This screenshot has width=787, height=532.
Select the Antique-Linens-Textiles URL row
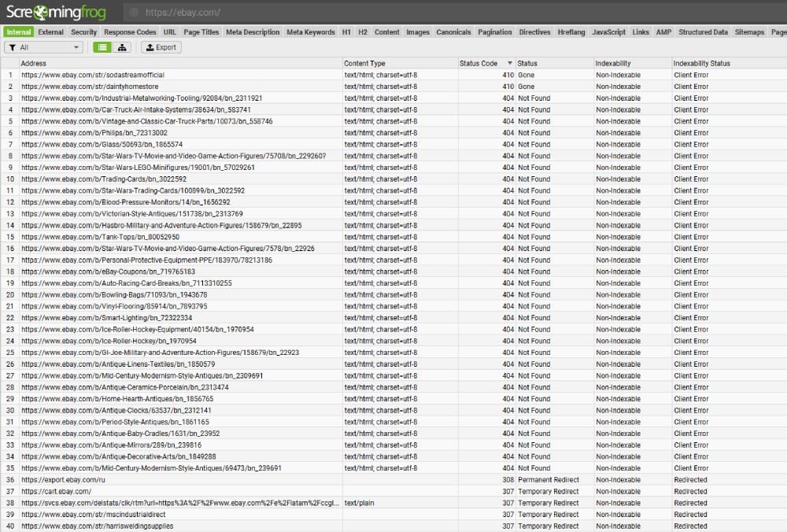pyautogui.click(x=118, y=364)
